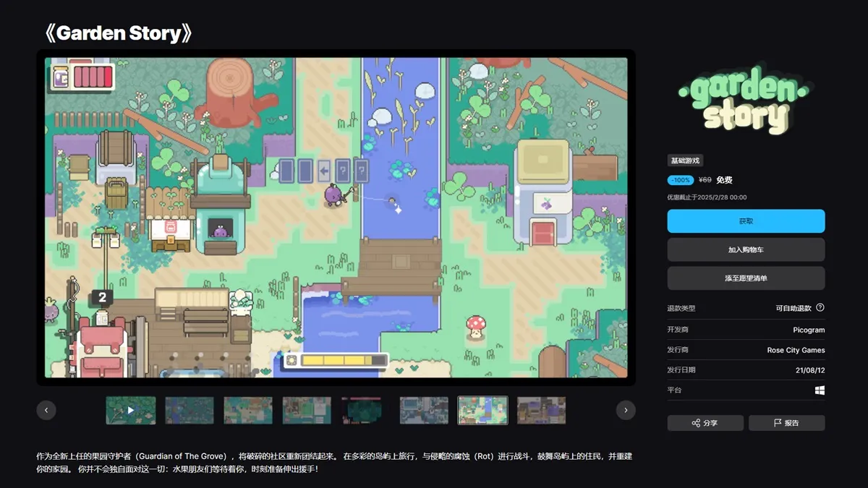Click the 平台 platform label

pos(674,390)
